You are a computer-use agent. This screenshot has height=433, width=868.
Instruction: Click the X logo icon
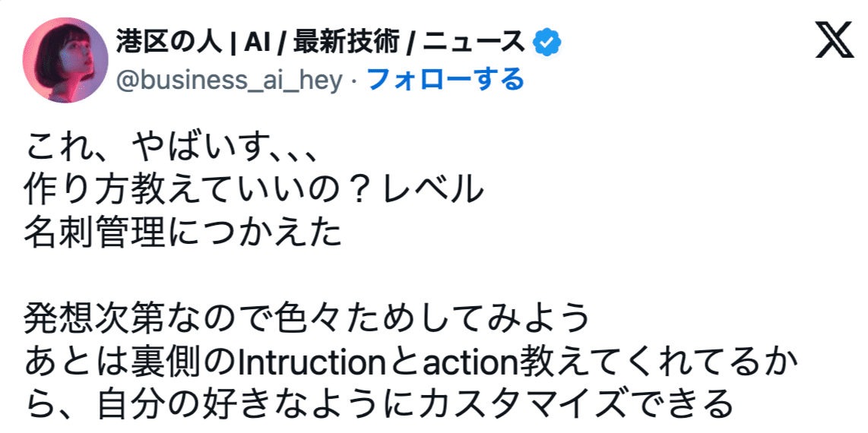[x=835, y=43]
